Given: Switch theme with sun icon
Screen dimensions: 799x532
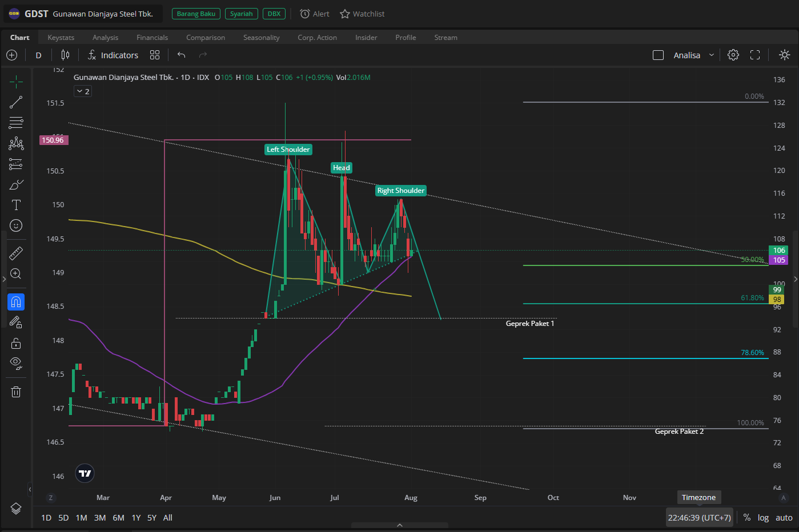Looking at the screenshot, I should tap(785, 55).
